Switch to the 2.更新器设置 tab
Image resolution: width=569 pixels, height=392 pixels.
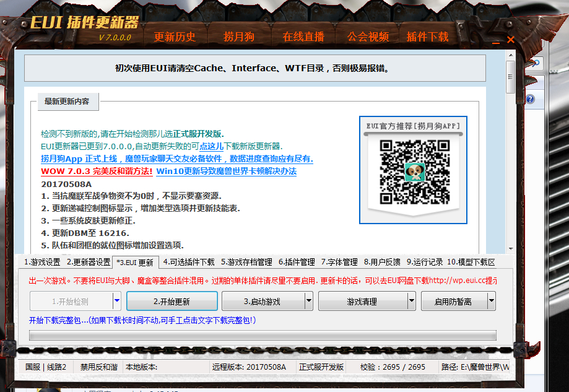pos(89,262)
